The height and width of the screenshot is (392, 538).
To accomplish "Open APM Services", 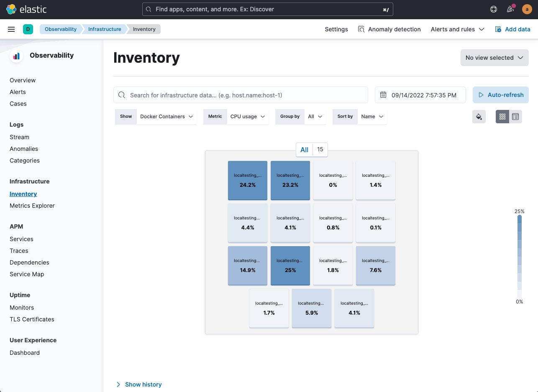I will point(21,239).
